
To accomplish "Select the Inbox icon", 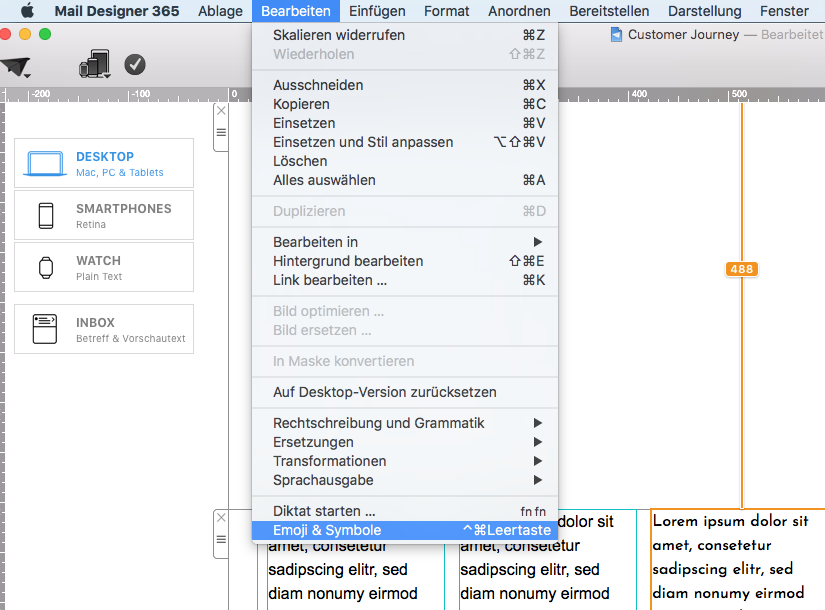I will click(x=45, y=329).
